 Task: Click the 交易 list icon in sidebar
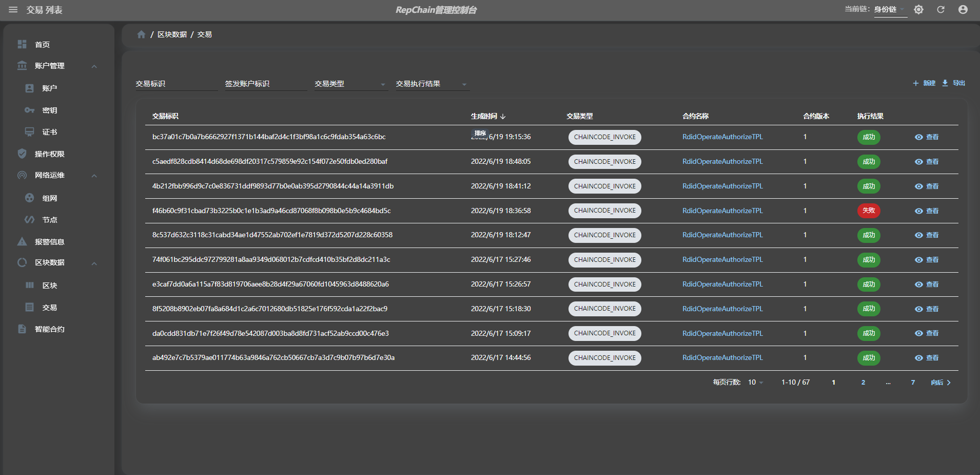30,307
